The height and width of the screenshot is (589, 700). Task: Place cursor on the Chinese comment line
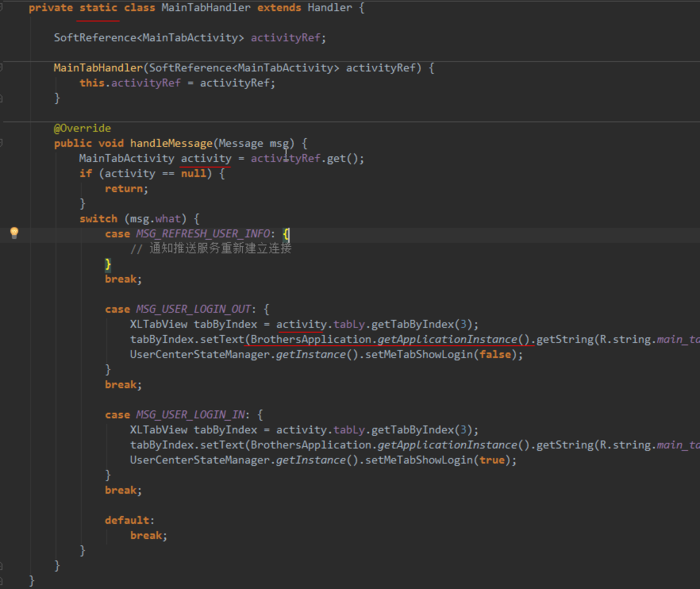tap(211, 249)
